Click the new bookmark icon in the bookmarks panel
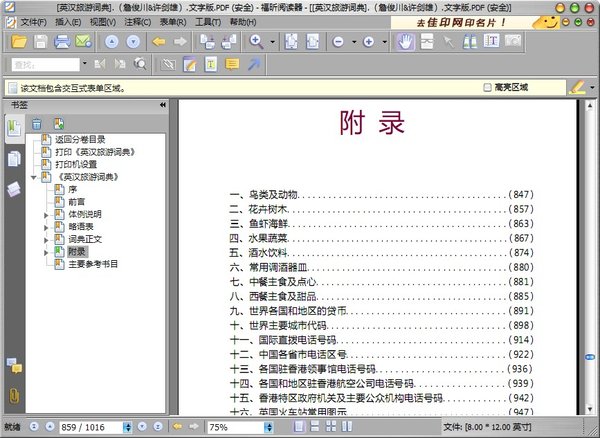Screen dimensions: 600x438 click(59, 124)
